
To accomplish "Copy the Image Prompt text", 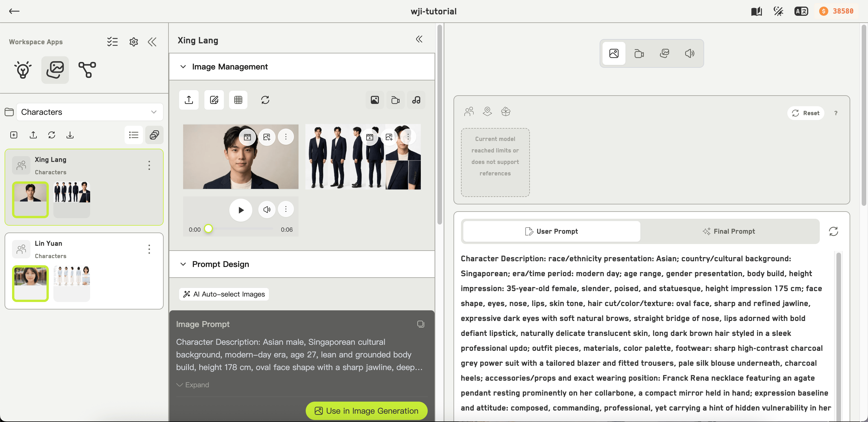I will pyautogui.click(x=421, y=324).
